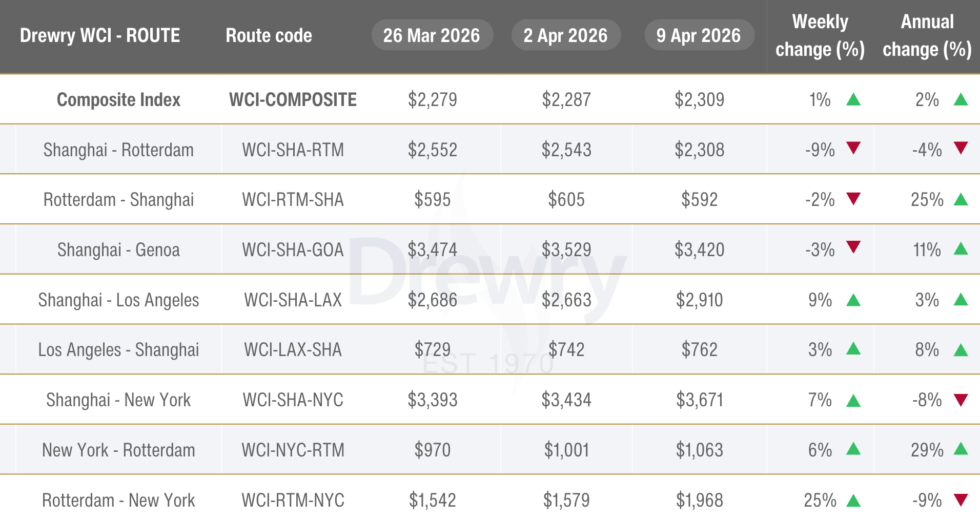Select the 2 Apr 2026 date pill
The height and width of the screenshot is (521, 980).
pos(566,35)
